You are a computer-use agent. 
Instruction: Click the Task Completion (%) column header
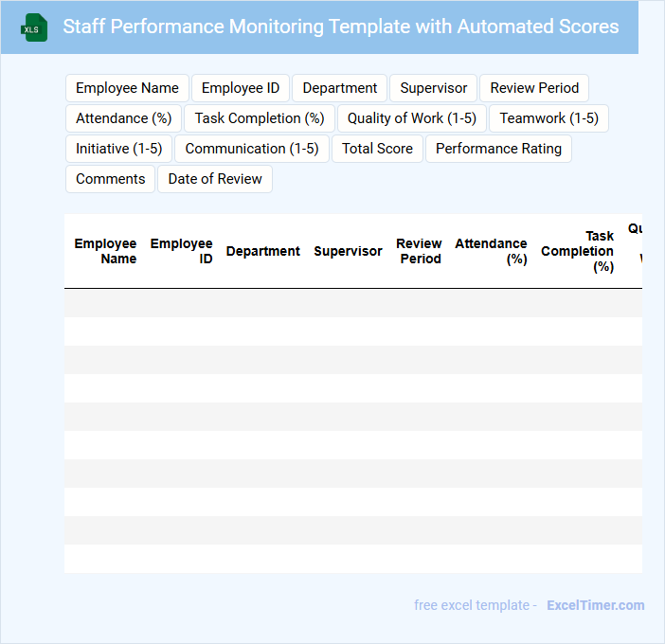[x=578, y=251]
